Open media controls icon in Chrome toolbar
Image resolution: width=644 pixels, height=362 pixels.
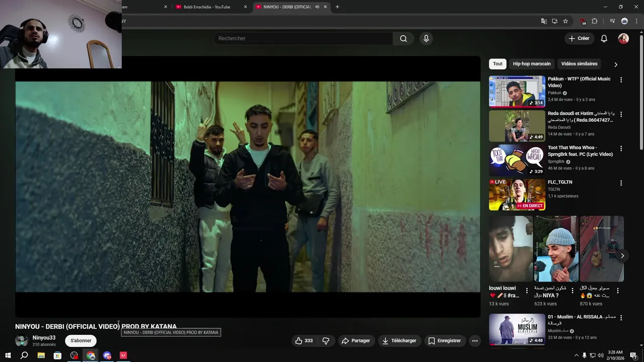coord(612,21)
